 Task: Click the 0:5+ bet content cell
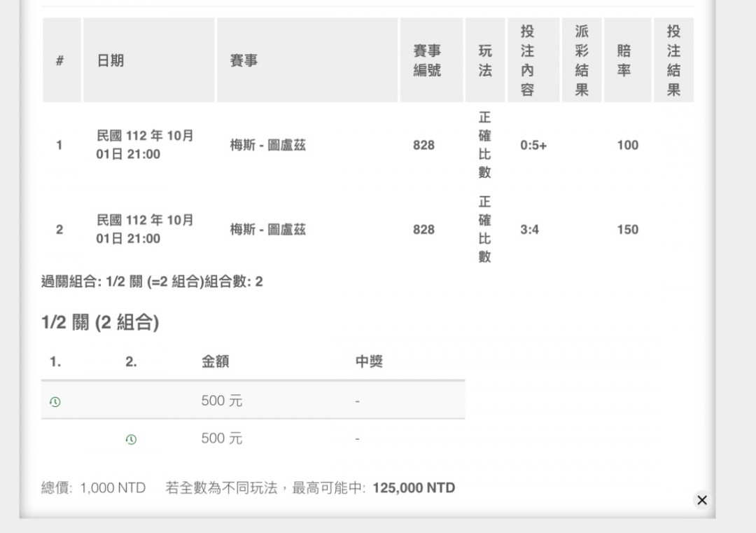(533, 145)
